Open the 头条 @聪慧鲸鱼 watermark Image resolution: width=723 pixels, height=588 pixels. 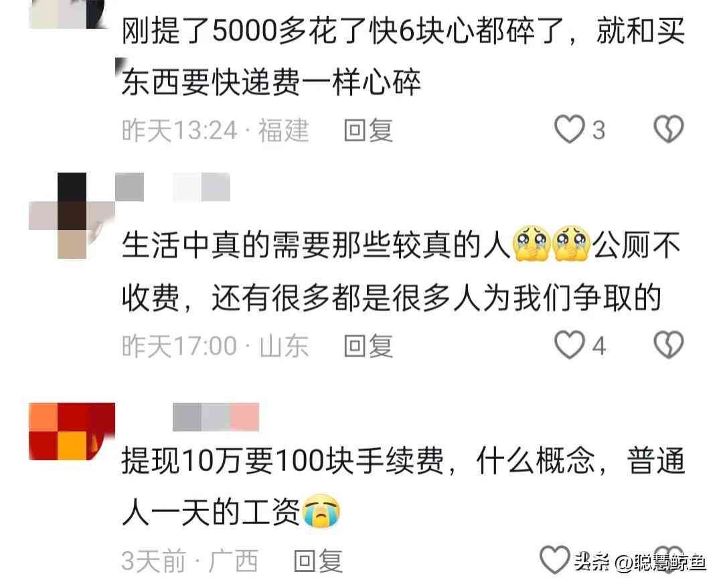click(x=641, y=562)
